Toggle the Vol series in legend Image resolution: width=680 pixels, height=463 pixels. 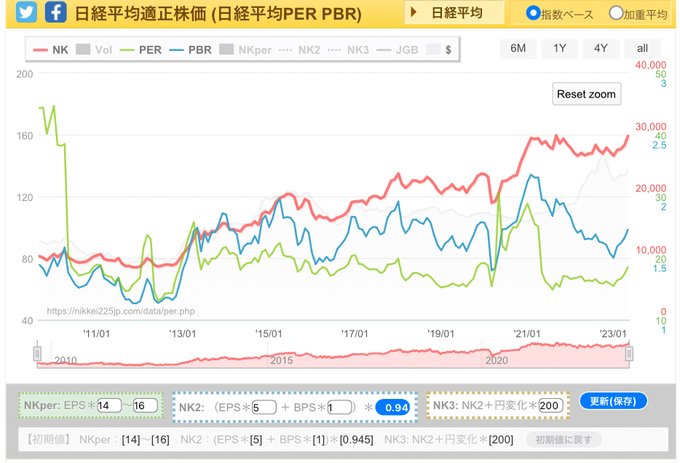click(94, 50)
